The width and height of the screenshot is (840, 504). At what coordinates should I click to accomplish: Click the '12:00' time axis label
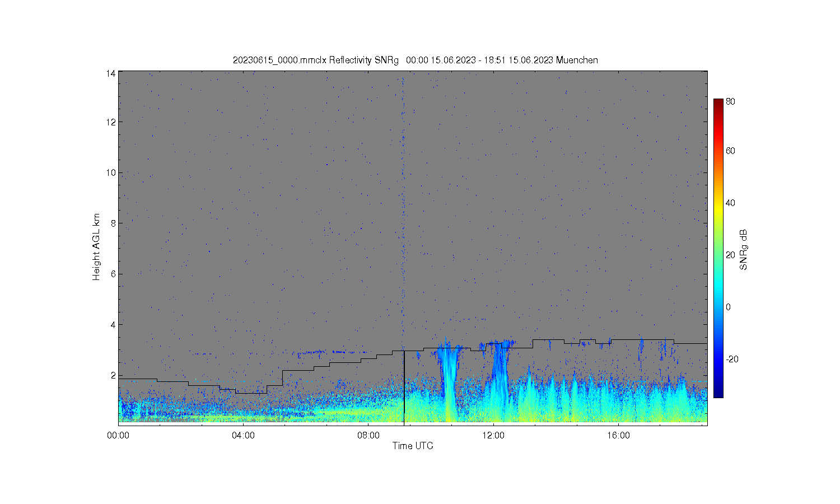click(493, 435)
